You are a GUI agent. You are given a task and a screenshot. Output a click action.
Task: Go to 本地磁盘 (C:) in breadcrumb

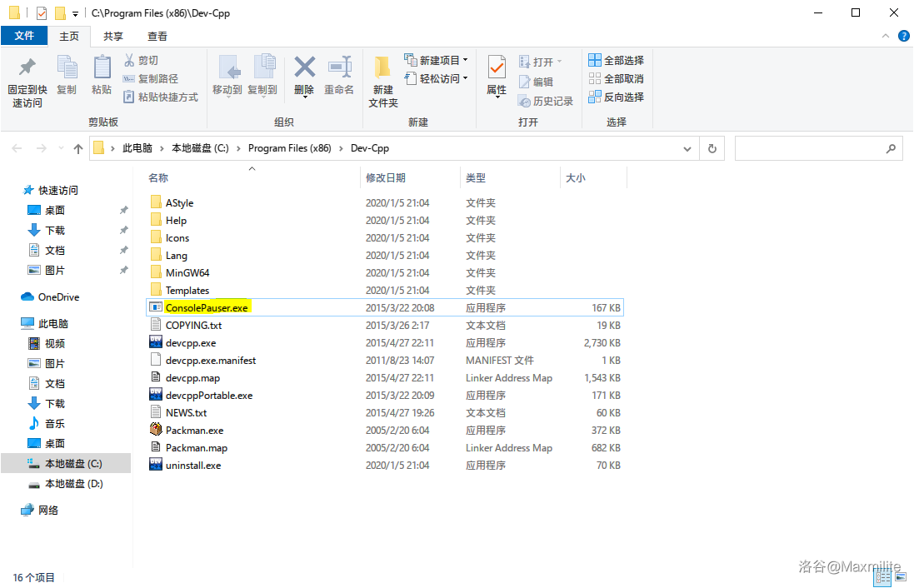pyautogui.click(x=200, y=148)
